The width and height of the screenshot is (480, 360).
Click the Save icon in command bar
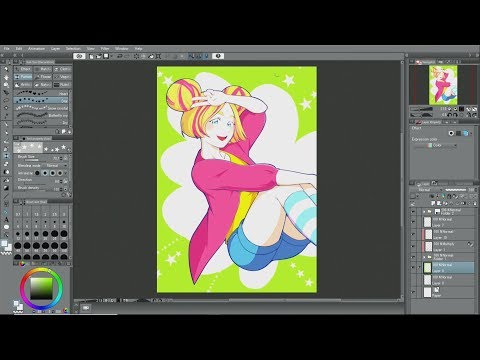coord(106,56)
